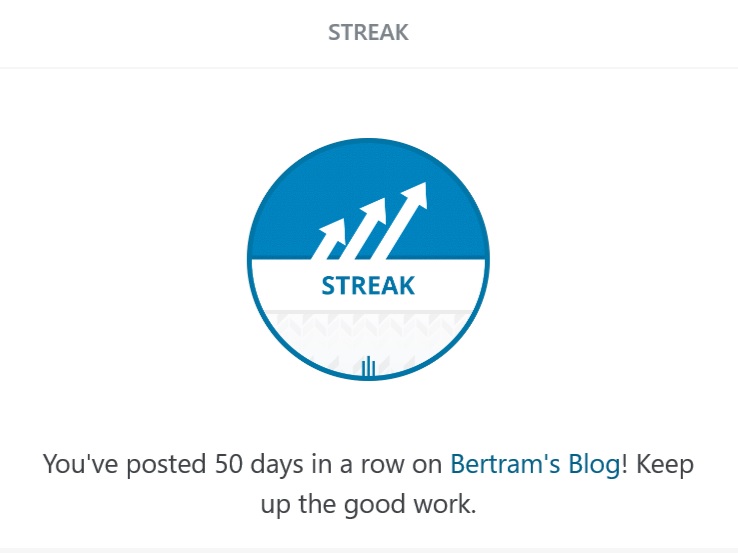Image resolution: width=738 pixels, height=553 pixels.
Task: Click the STREAK header title
Action: point(368,32)
